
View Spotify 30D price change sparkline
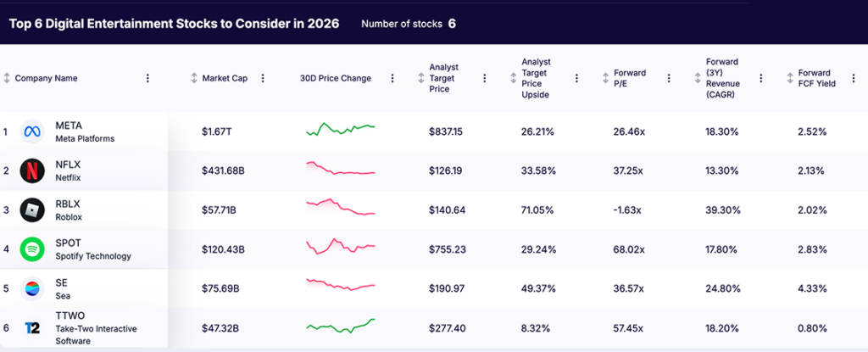(340, 247)
